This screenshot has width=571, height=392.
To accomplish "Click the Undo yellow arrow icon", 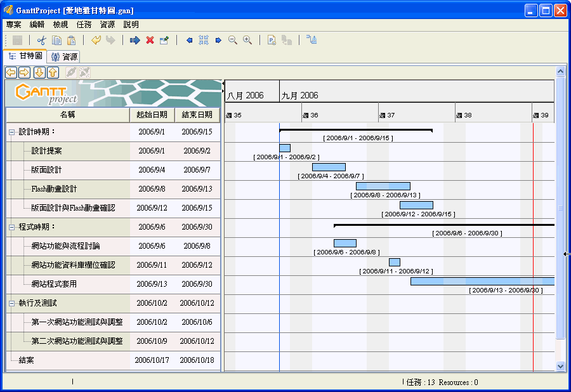I will (x=96, y=40).
